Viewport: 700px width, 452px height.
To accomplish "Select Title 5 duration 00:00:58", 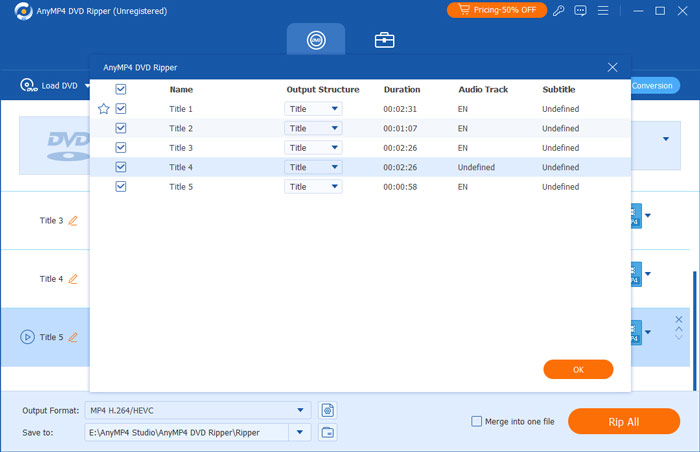I will [x=400, y=187].
